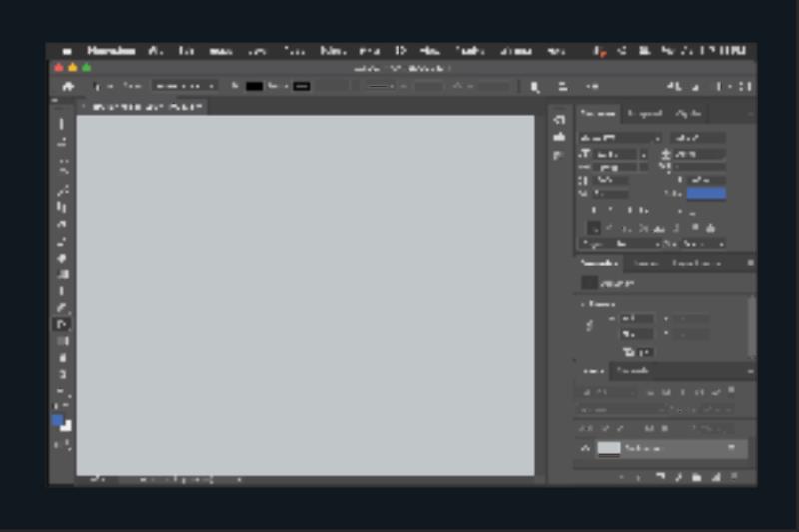The width and height of the screenshot is (799, 532).
Task: Collapse the Transform section in Properties
Action: pyautogui.click(x=583, y=304)
